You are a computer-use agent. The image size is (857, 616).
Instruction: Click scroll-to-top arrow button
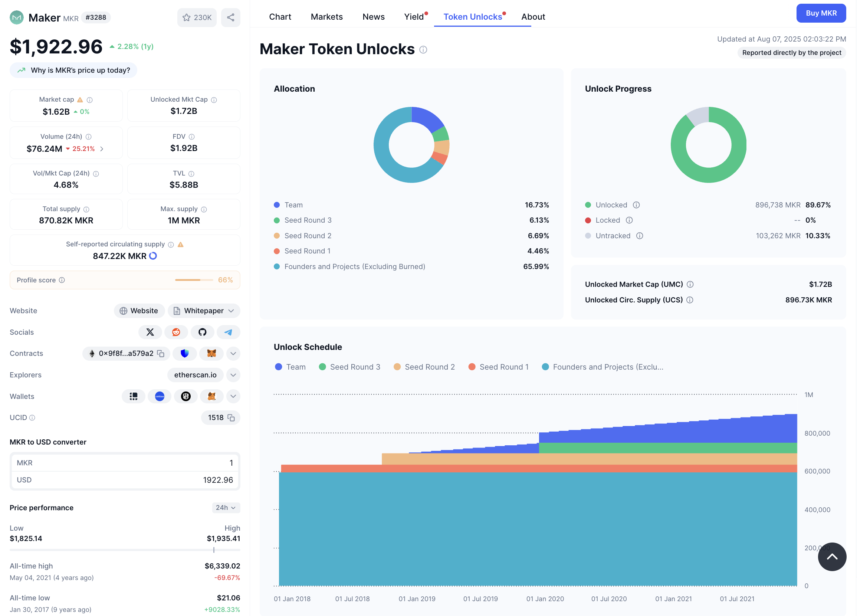point(832,557)
